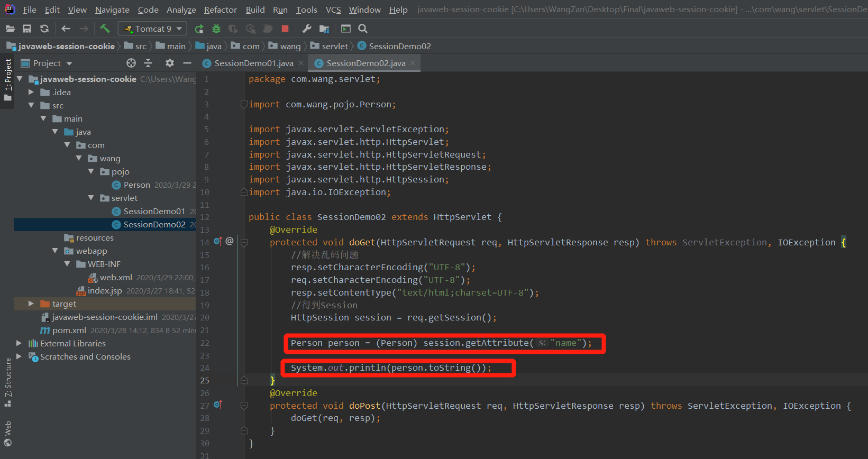This screenshot has width=868, height=459.
Task: Rerun Tomcat 9 with the green run icon
Action: [x=199, y=29]
